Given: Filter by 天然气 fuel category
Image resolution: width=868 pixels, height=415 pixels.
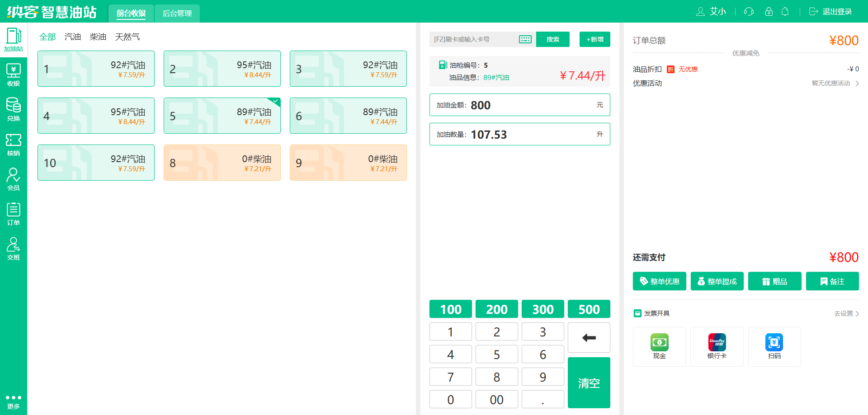Looking at the screenshot, I should [x=127, y=37].
